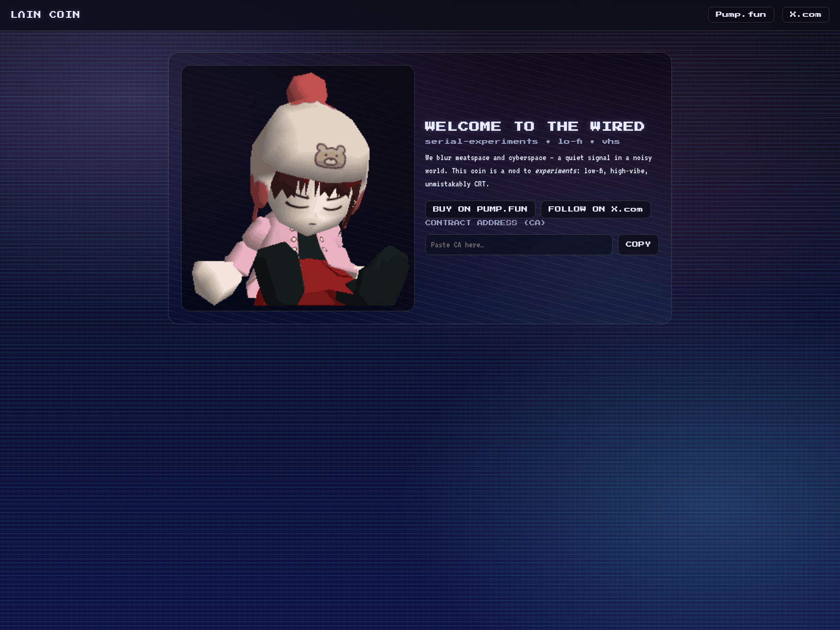Click the italic word experiments
The width and height of the screenshot is (840, 630).
556,171
